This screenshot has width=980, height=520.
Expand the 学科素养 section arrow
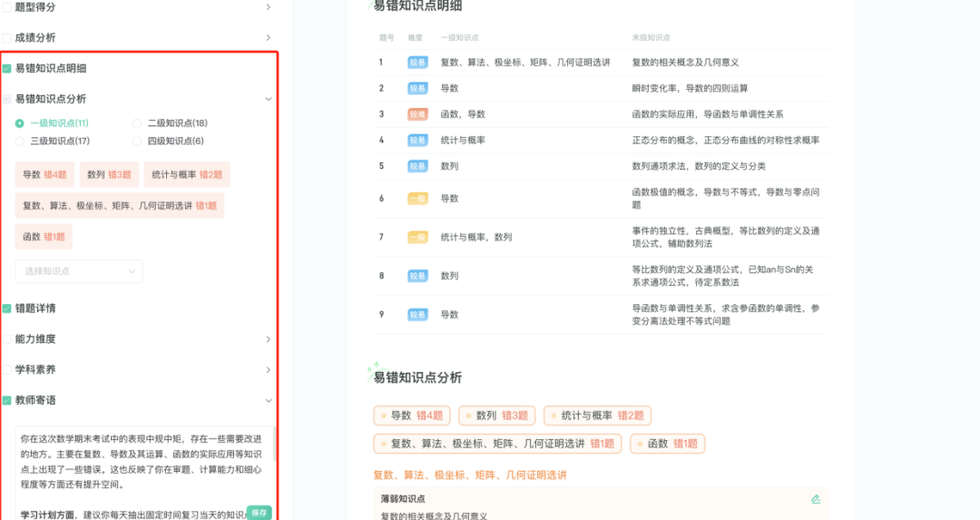[268, 370]
